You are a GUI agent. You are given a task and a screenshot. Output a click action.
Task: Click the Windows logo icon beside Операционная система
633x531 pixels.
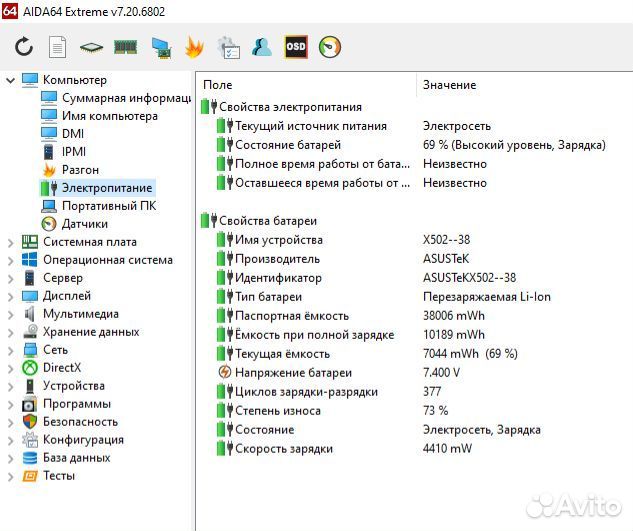coord(30,260)
